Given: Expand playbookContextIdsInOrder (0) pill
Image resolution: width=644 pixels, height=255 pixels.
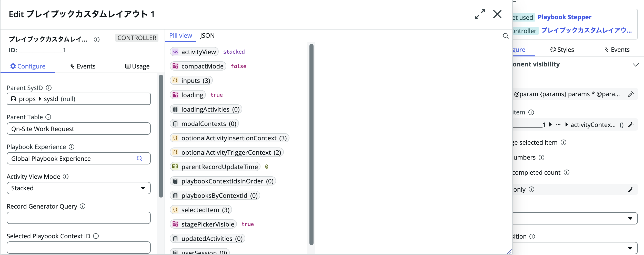Looking at the screenshot, I should tap(223, 181).
